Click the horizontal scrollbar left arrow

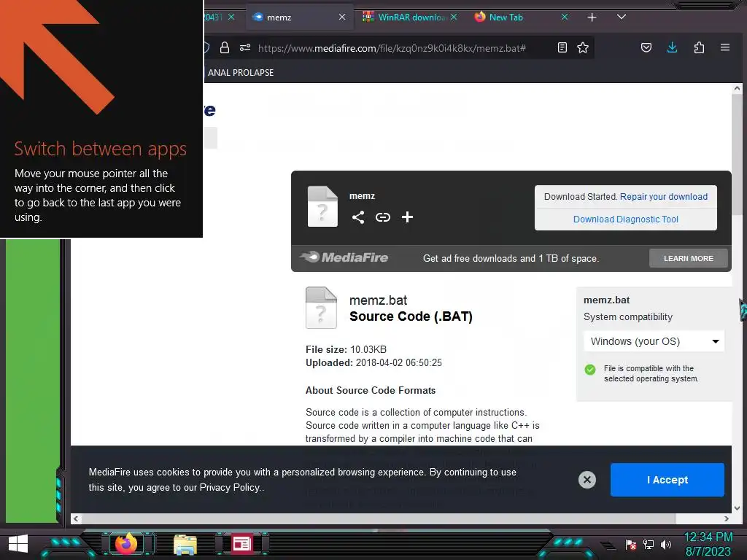76,518
